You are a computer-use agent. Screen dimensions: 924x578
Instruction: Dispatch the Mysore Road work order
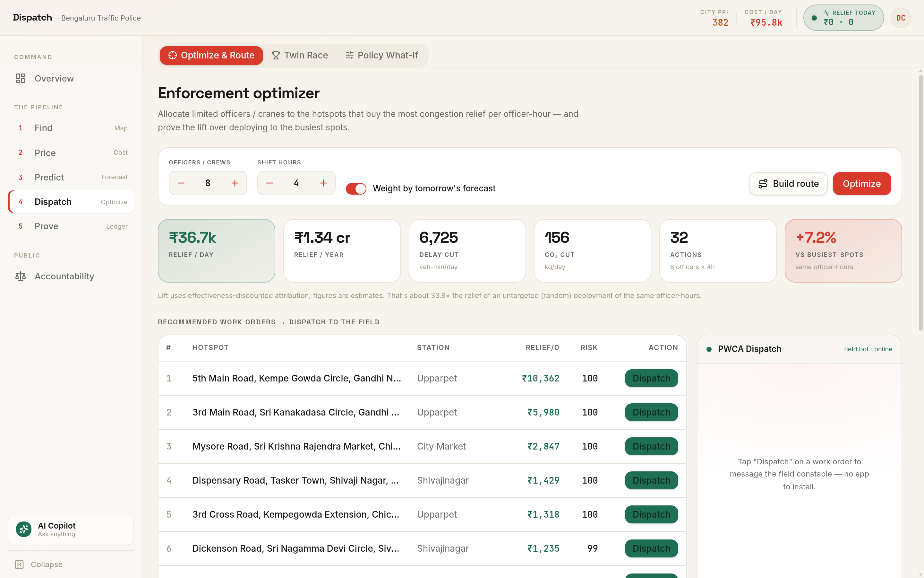[651, 446]
